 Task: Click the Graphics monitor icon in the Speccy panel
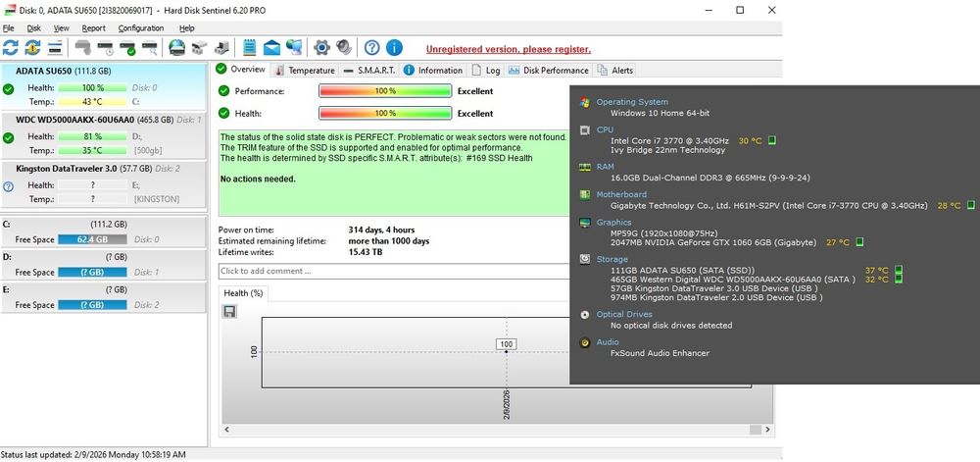coord(585,223)
